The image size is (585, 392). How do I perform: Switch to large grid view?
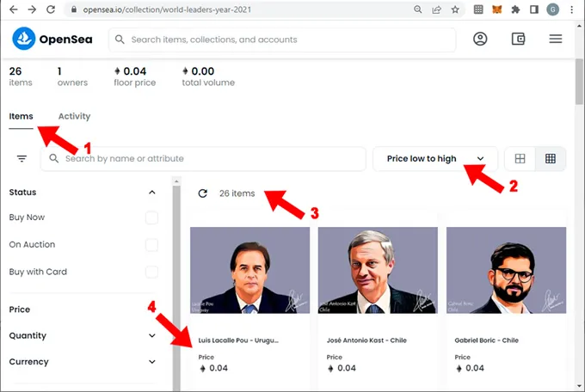tap(520, 159)
